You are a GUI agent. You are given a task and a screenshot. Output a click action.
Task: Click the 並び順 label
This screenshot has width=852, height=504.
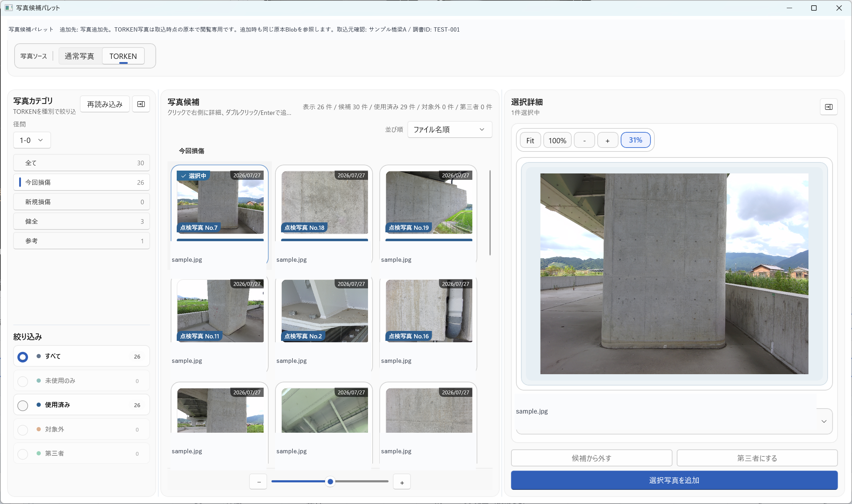[394, 130]
